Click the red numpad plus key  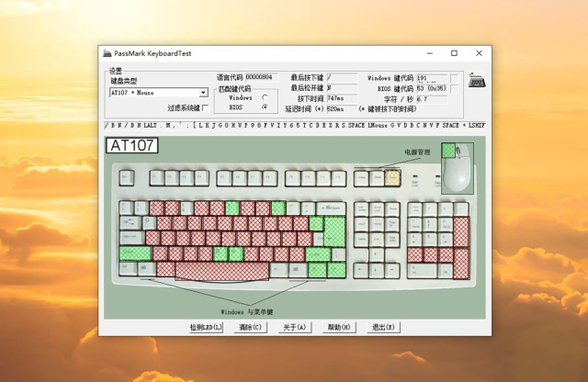461,231
